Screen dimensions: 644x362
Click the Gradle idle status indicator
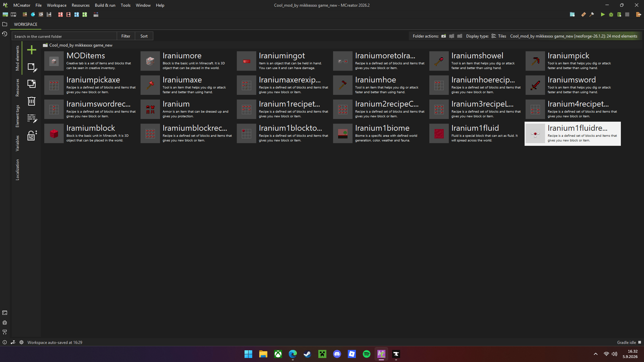coord(629,342)
